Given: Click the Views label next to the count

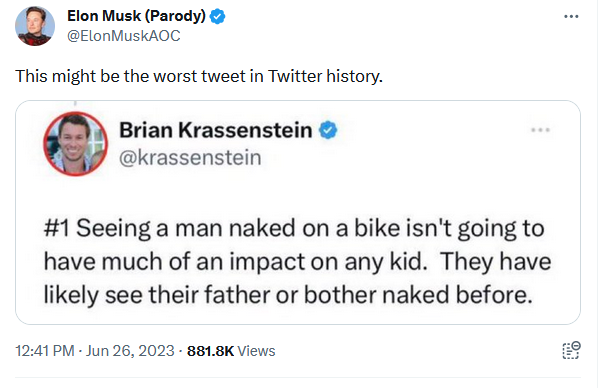Looking at the screenshot, I should point(256,351).
